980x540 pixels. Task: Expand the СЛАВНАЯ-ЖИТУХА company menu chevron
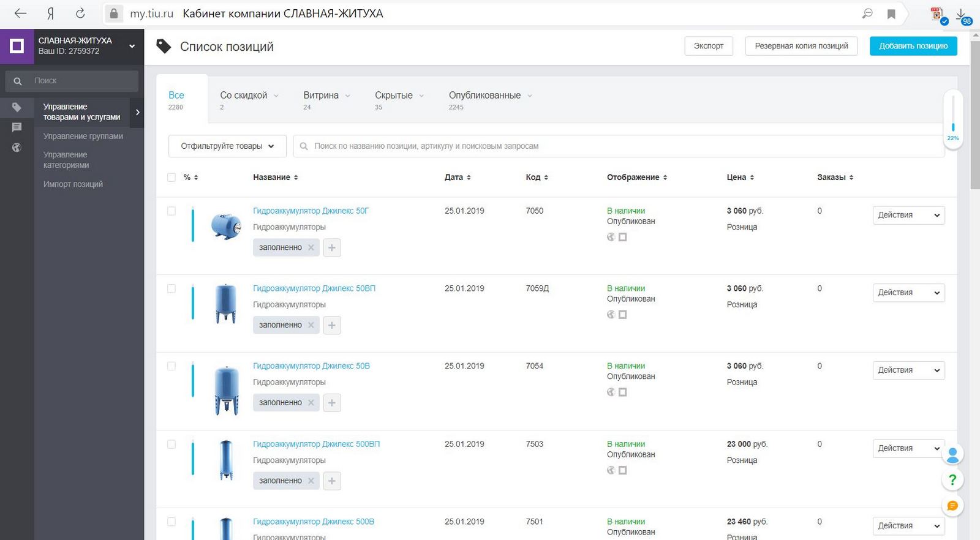(x=132, y=46)
